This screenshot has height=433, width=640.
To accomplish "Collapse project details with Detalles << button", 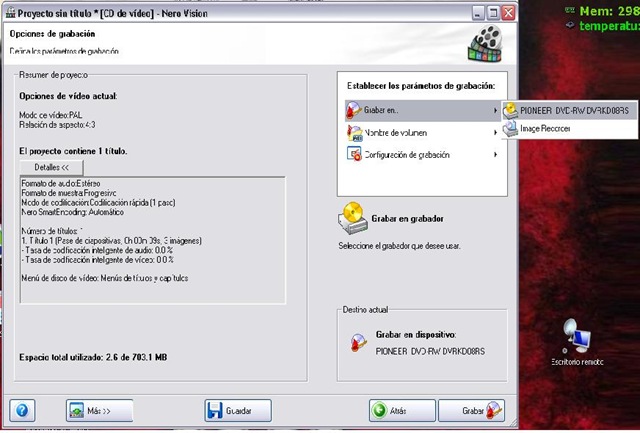I will (x=51, y=167).
